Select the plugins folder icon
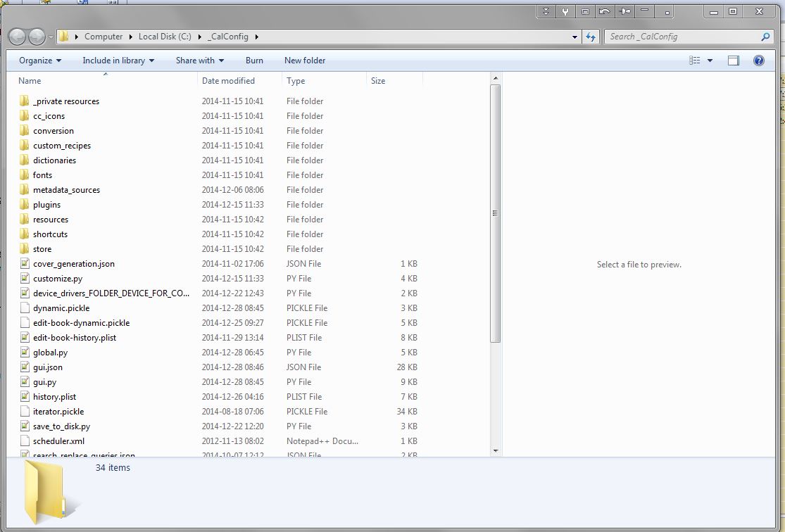 pos(25,204)
